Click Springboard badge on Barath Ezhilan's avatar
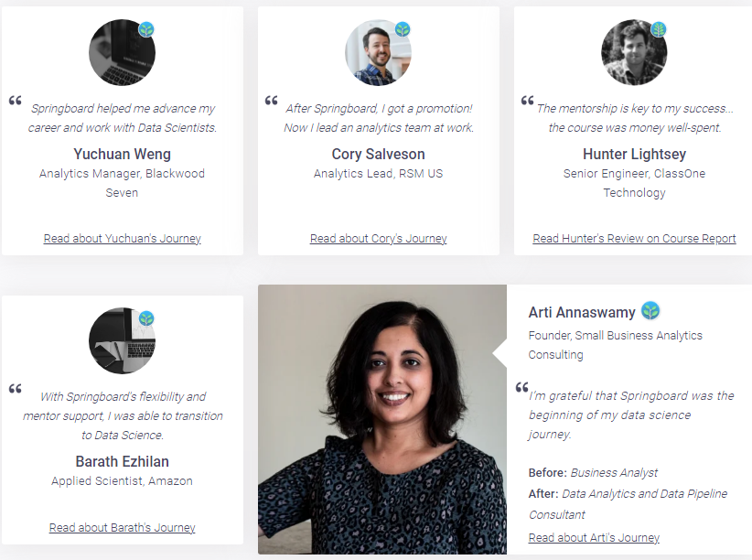Screen dimensions: 752x560 click(146, 318)
